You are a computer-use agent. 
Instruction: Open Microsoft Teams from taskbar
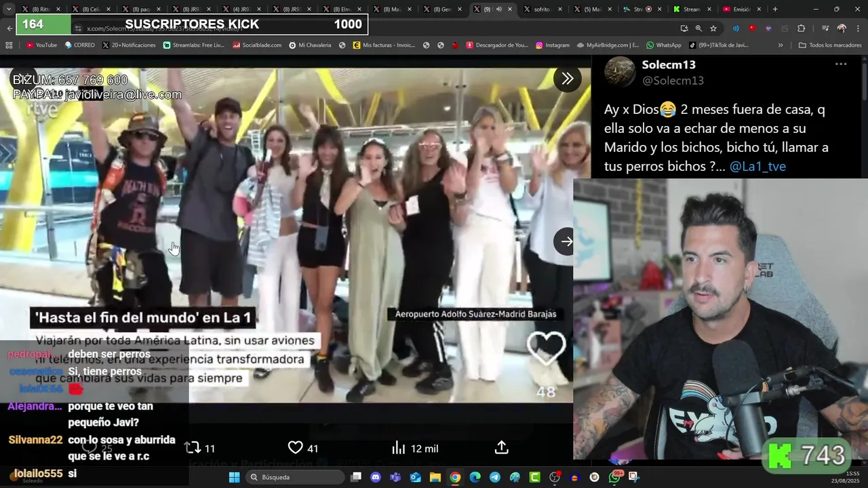pos(395,477)
